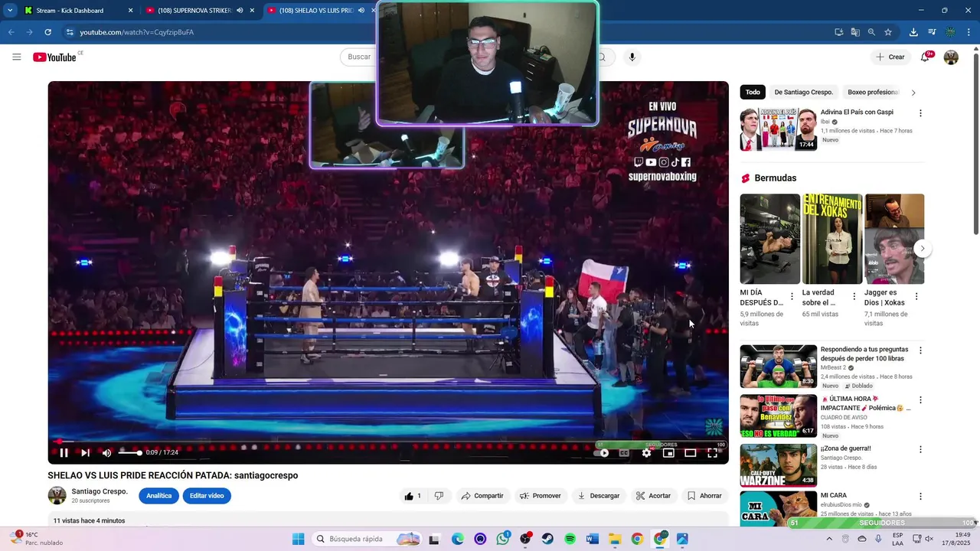
Task: Open the player settings gear
Action: pyautogui.click(x=646, y=453)
